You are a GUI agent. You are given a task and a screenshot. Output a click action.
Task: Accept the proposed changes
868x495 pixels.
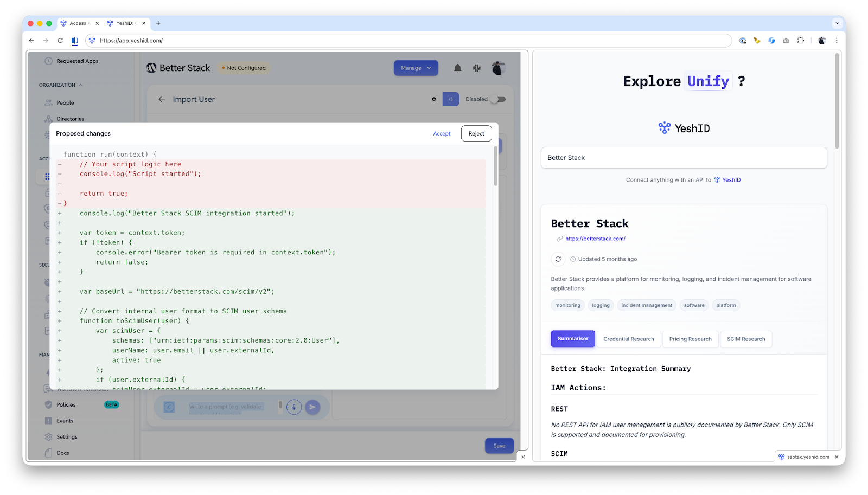[442, 133]
